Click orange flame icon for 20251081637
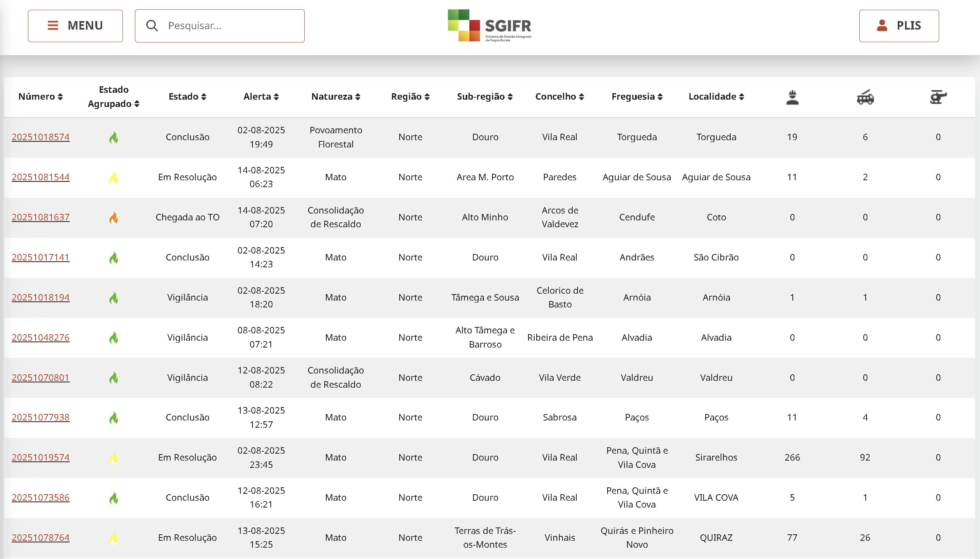The image size is (980, 559). tap(113, 218)
